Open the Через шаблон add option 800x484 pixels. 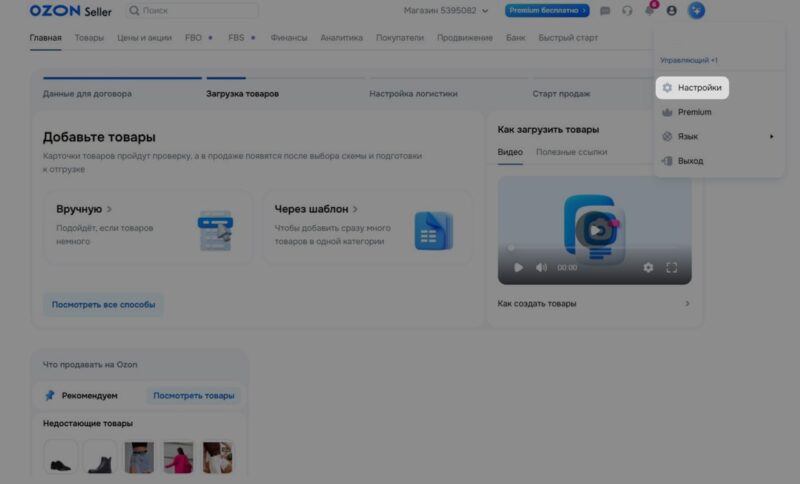(x=366, y=226)
